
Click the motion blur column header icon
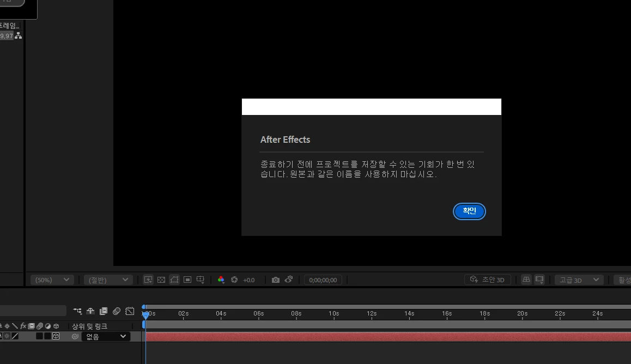point(39,326)
